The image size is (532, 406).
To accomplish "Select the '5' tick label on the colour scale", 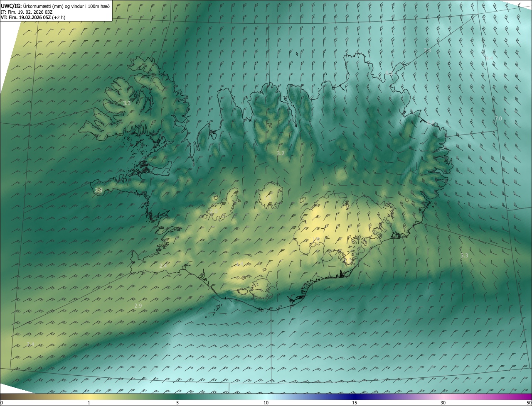I will (x=177, y=403).
